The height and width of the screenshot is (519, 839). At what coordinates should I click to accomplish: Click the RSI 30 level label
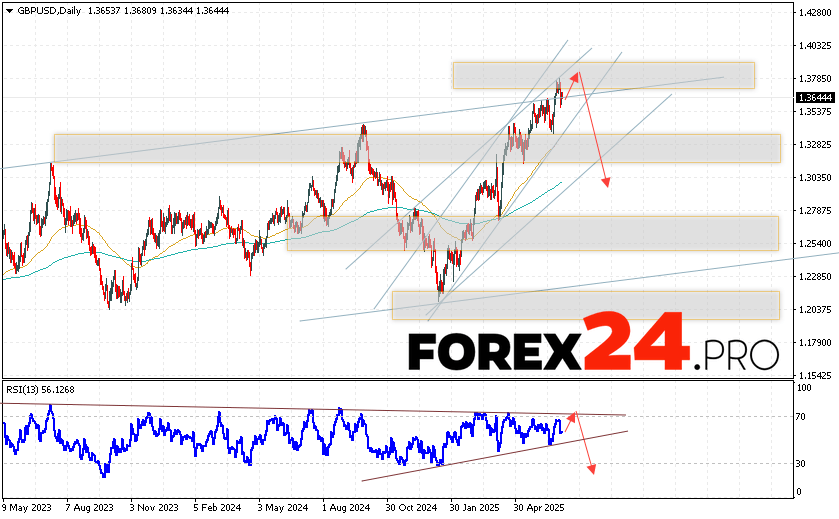tap(803, 463)
